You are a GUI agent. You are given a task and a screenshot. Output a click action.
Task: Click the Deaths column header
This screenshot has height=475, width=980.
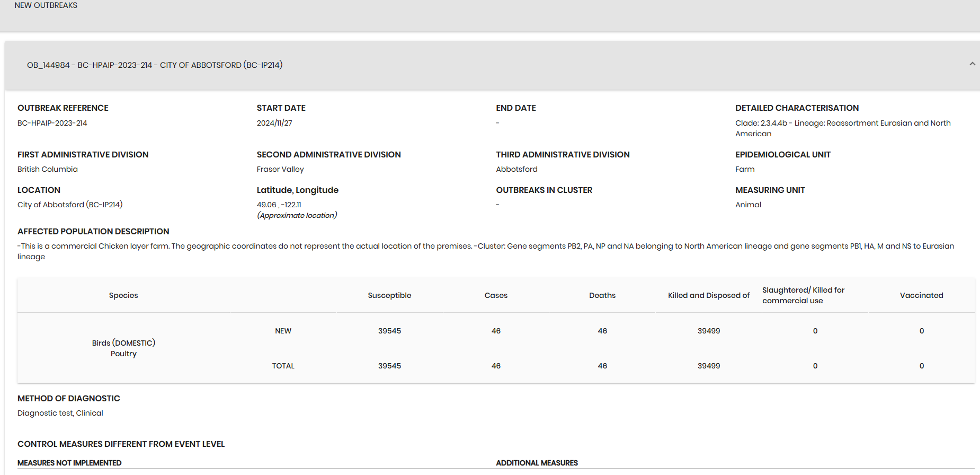click(602, 295)
